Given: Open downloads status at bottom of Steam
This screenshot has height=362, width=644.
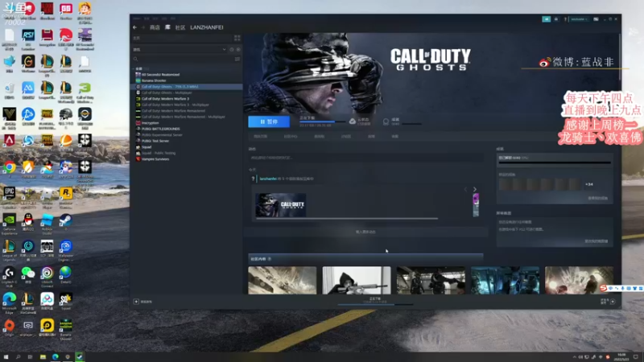Looking at the screenshot, I should coord(375,301).
